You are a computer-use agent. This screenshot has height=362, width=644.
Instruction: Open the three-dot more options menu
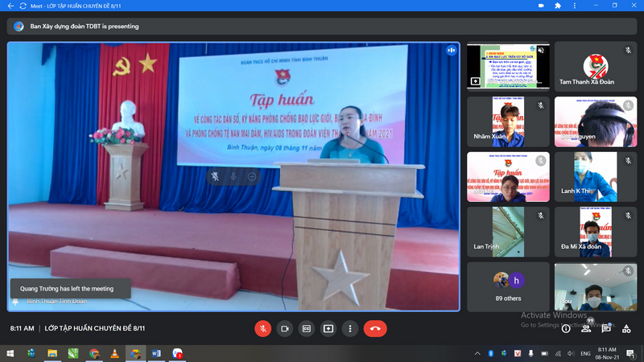(350, 328)
